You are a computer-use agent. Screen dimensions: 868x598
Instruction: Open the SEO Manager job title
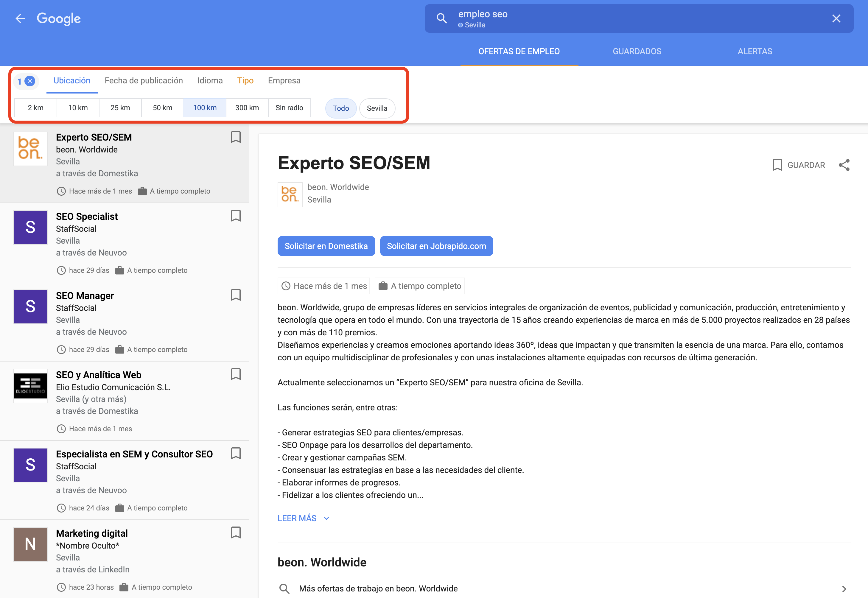pos(85,296)
